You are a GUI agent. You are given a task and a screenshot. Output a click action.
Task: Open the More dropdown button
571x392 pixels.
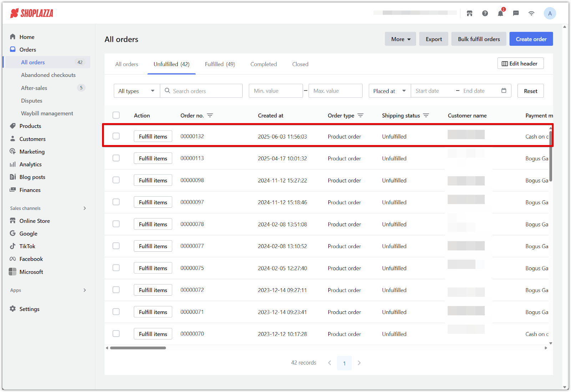pos(400,39)
